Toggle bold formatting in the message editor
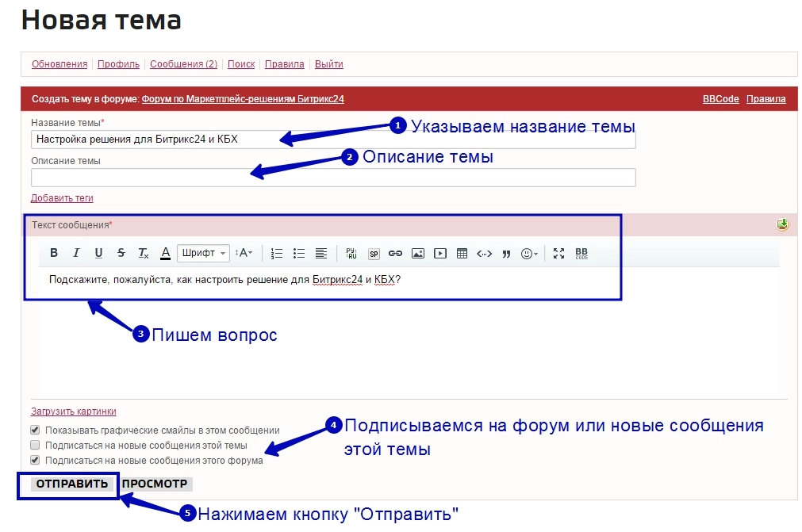Screen dimensions: 802x532 pos(54,253)
